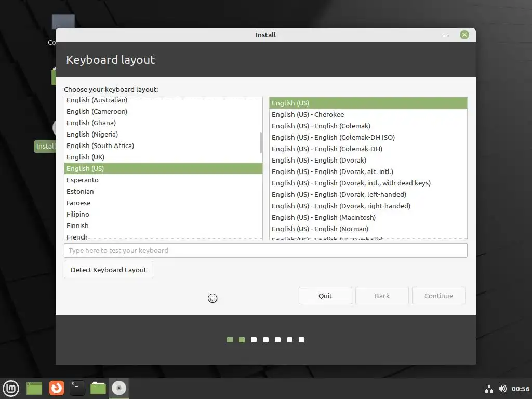
Task: Launch Firefox from the taskbar
Action: [56, 388]
